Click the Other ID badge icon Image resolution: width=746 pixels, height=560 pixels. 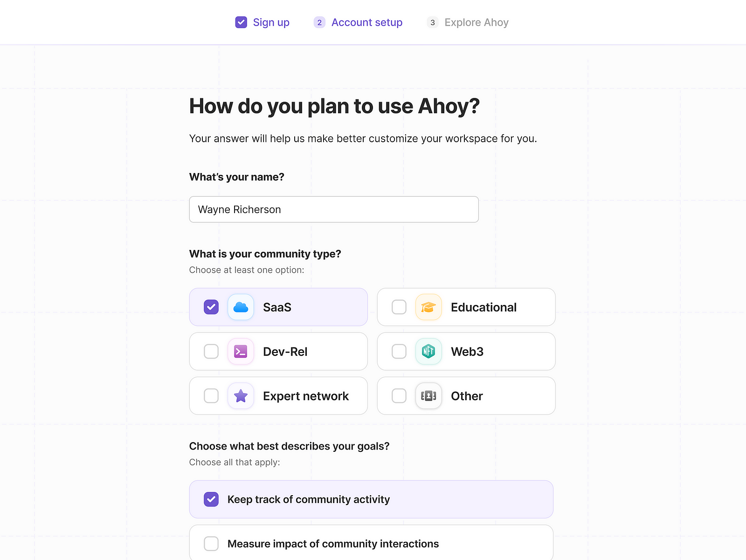coord(428,396)
